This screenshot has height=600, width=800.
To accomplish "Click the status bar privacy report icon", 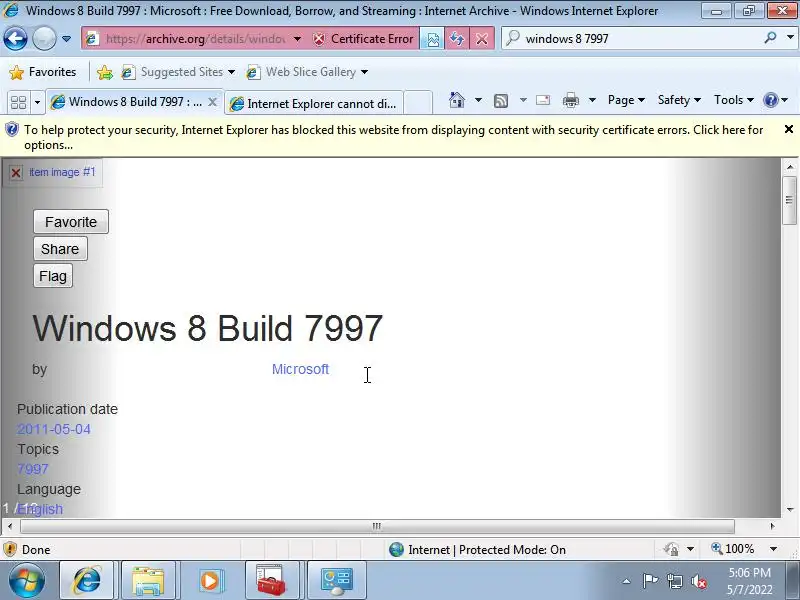I will [671, 549].
